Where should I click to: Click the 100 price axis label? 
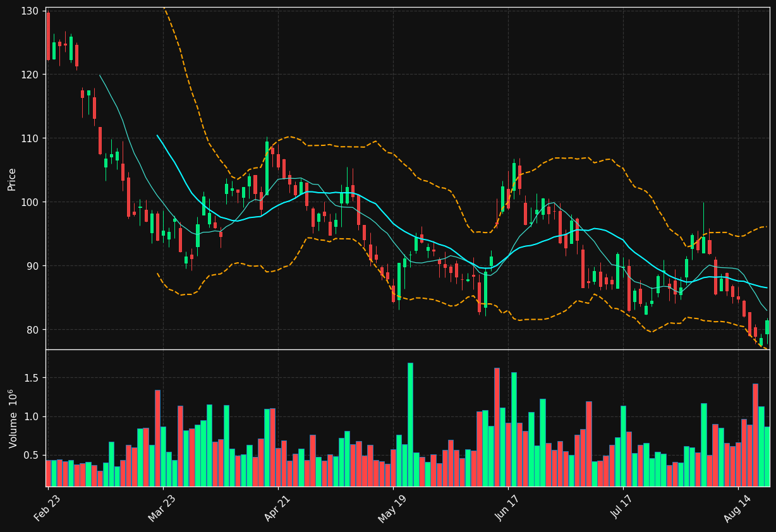click(x=31, y=202)
